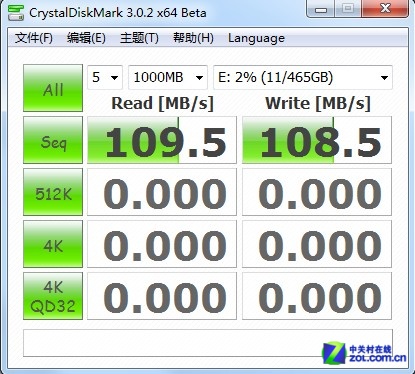This screenshot has width=415, height=374.
Task: Start the Seq sequential test
Action: click(x=53, y=140)
